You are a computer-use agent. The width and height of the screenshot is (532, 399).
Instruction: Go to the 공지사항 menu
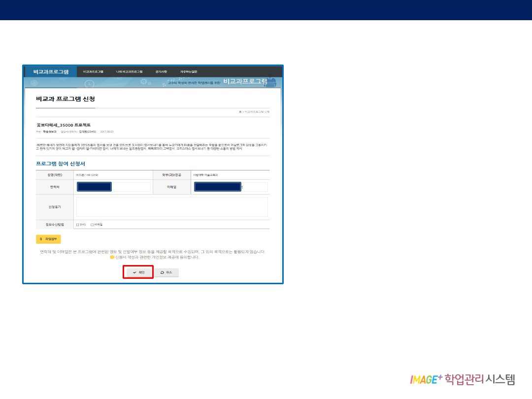tap(161, 71)
